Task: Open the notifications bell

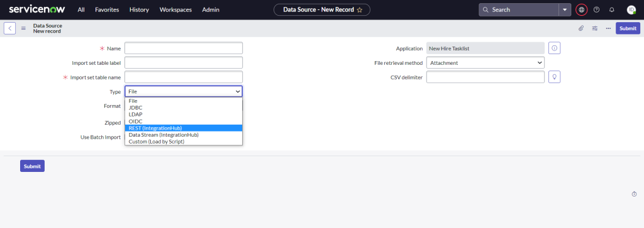Action: tap(611, 9)
